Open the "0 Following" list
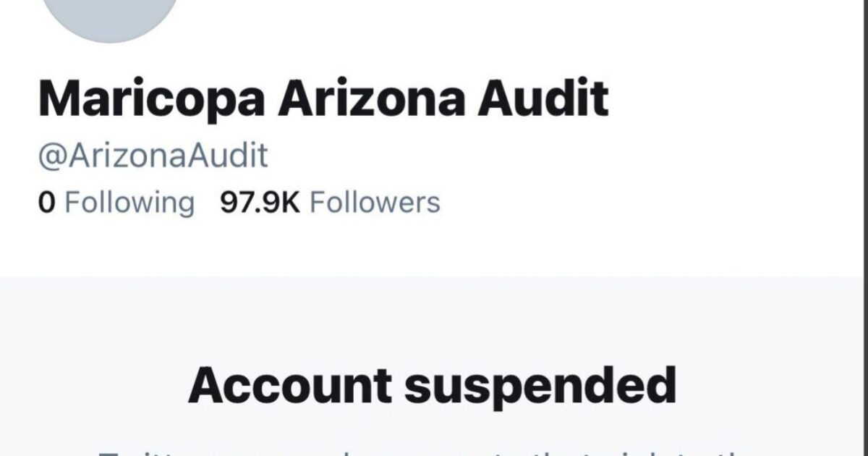 point(116,203)
